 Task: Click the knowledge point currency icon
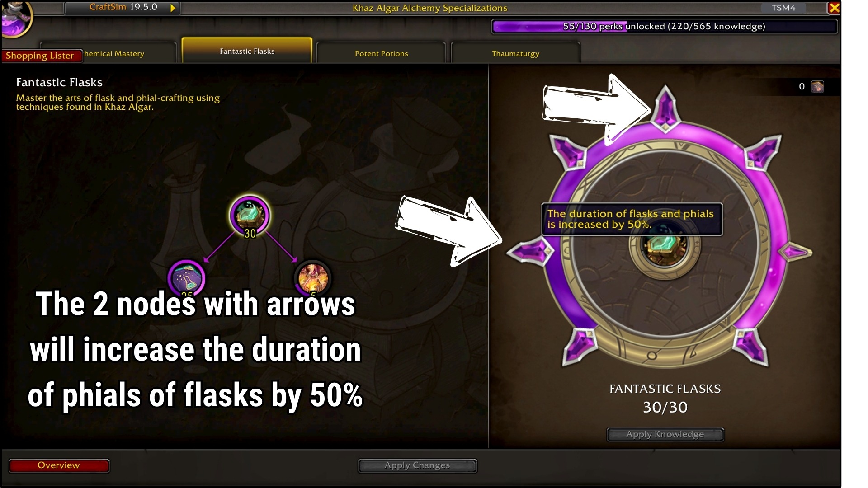(817, 86)
